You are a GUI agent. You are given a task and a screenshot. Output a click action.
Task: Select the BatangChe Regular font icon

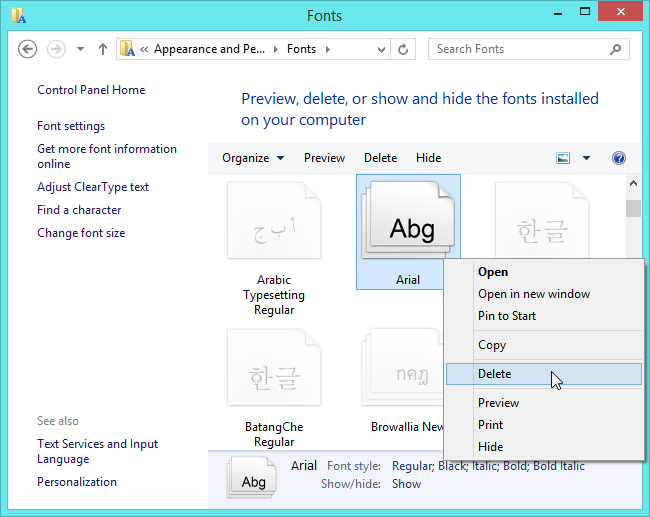tap(274, 371)
